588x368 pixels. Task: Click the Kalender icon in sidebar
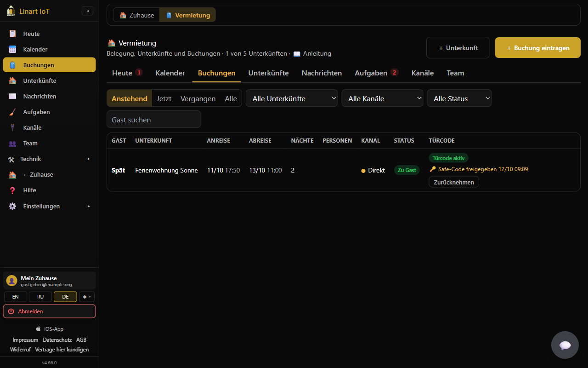click(12, 49)
